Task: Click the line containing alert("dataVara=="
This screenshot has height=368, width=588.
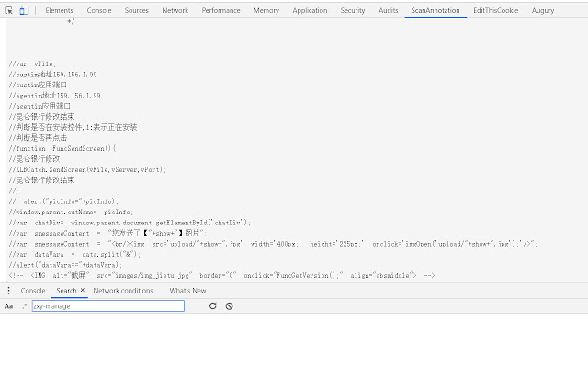Action: tap(65, 265)
